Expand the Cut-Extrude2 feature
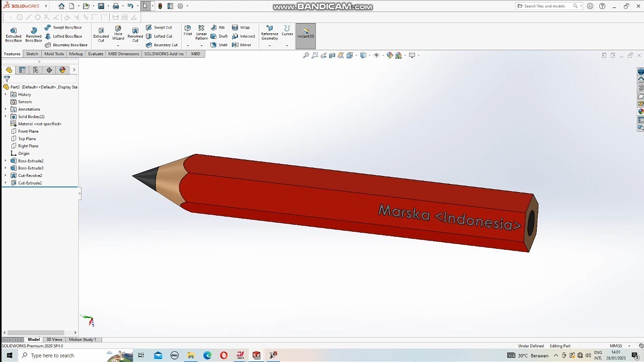Viewport: 644px width, 362px height. (6, 183)
